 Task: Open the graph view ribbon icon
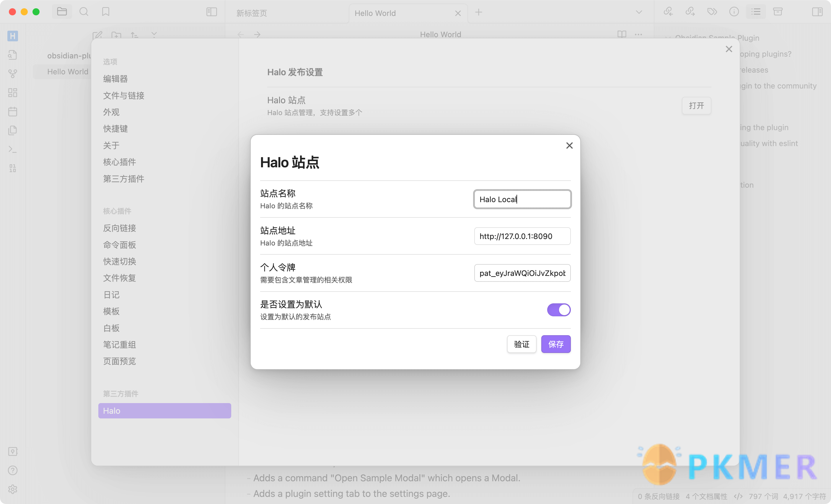pyautogui.click(x=13, y=74)
